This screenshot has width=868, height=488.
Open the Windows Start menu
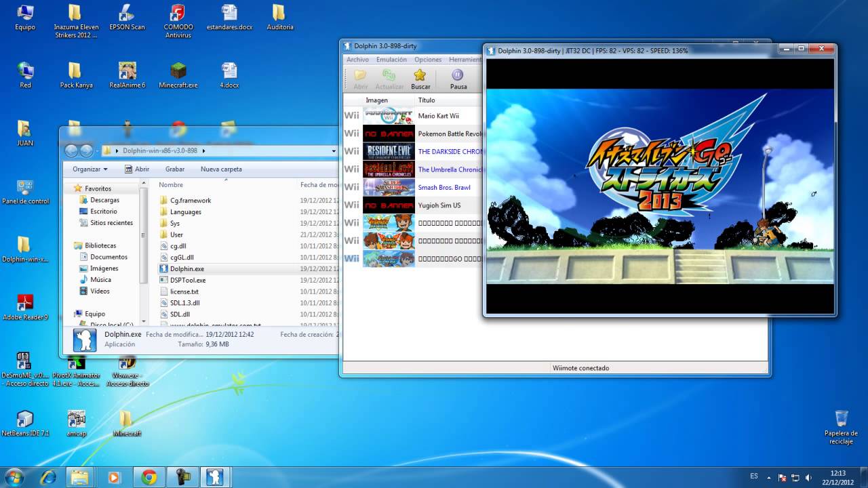pyautogui.click(x=14, y=477)
